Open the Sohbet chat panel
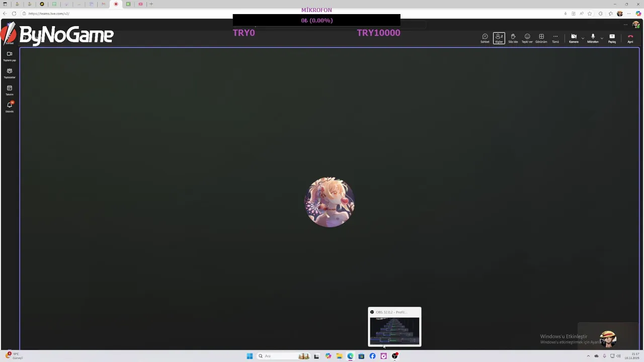The width and height of the screenshot is (644, 362). pyautogui.click(x=485, y=38)
